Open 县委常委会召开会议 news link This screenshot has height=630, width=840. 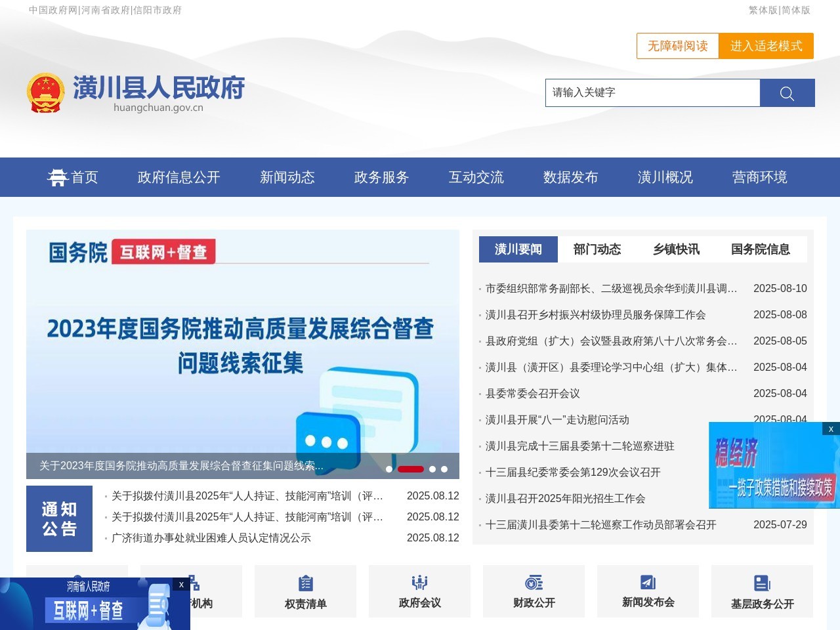(x=533, y=394)
